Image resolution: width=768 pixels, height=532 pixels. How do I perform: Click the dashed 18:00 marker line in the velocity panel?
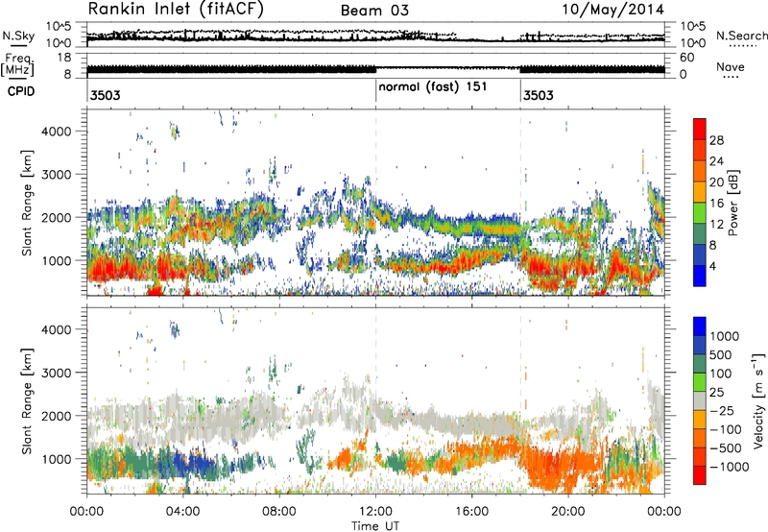tap(520, 400)
